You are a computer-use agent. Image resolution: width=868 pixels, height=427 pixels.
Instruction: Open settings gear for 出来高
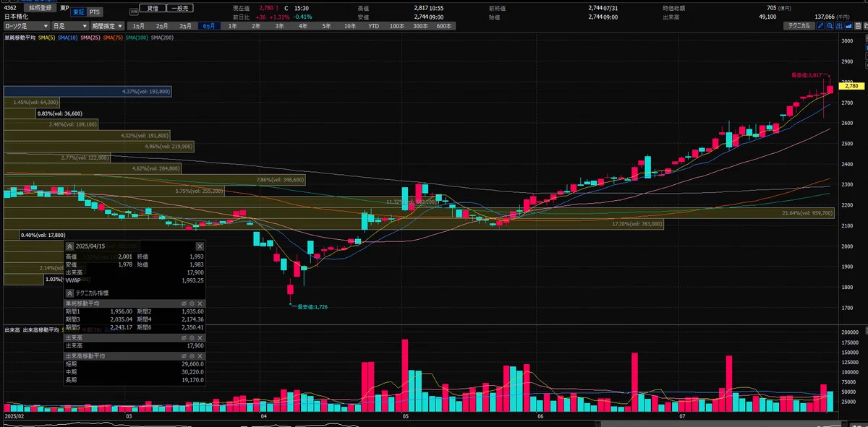point(192,337)
